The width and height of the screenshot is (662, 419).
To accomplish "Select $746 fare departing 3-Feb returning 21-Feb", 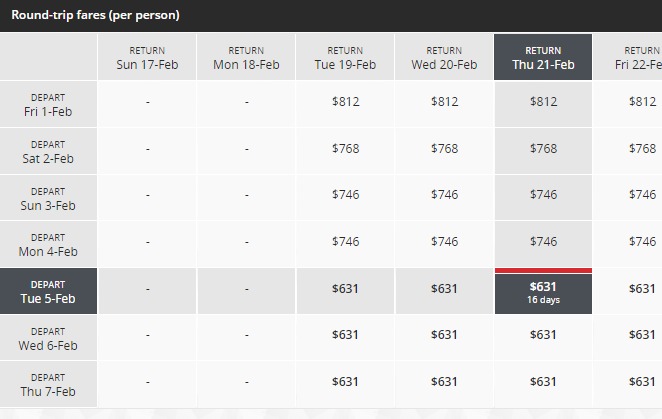I will tap(543, 195).
